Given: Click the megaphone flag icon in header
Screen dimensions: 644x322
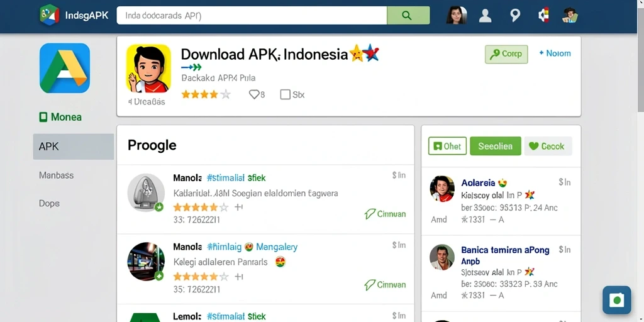Looking at the screenshot, I should coord(544,16).
